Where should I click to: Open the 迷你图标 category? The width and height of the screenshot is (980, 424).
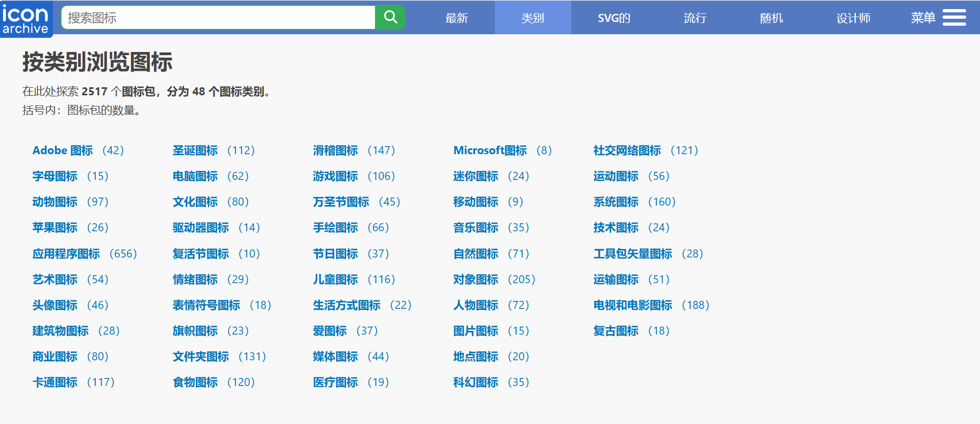pyautogui.click(x=476, y=176)
